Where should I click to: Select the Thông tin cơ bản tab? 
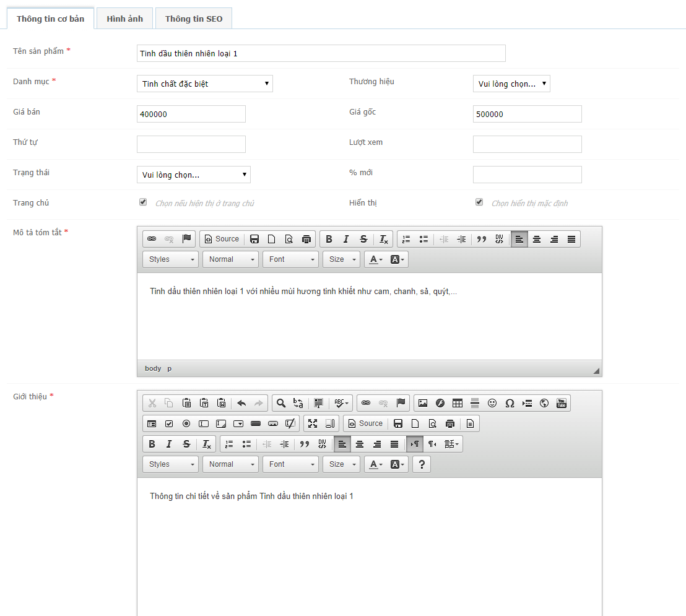coord(50,19)
